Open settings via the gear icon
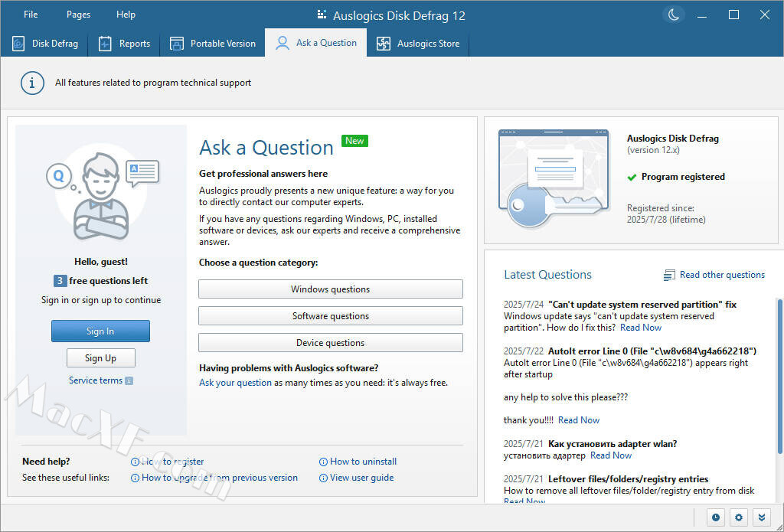This screenshot has height=532, width=784. [739, 517]
